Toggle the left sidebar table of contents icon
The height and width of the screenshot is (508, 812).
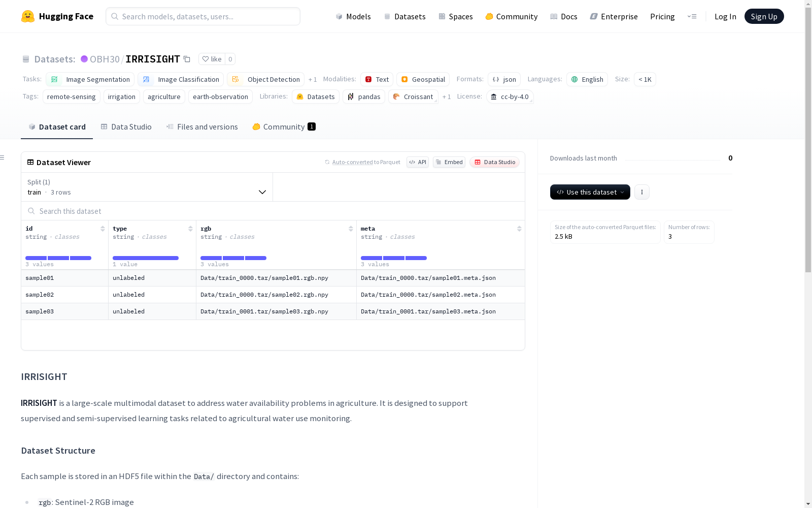click(3, 157)
